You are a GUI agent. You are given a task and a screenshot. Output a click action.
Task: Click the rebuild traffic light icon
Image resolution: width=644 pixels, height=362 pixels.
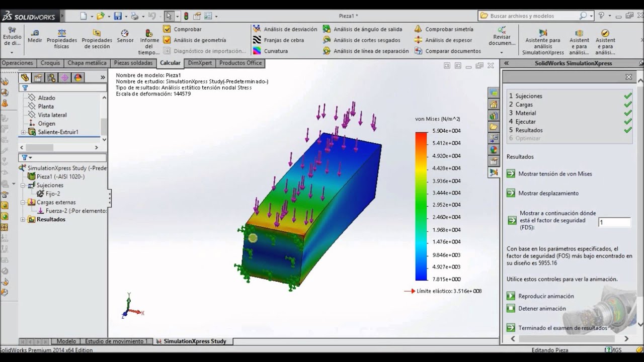coord(186,16)
